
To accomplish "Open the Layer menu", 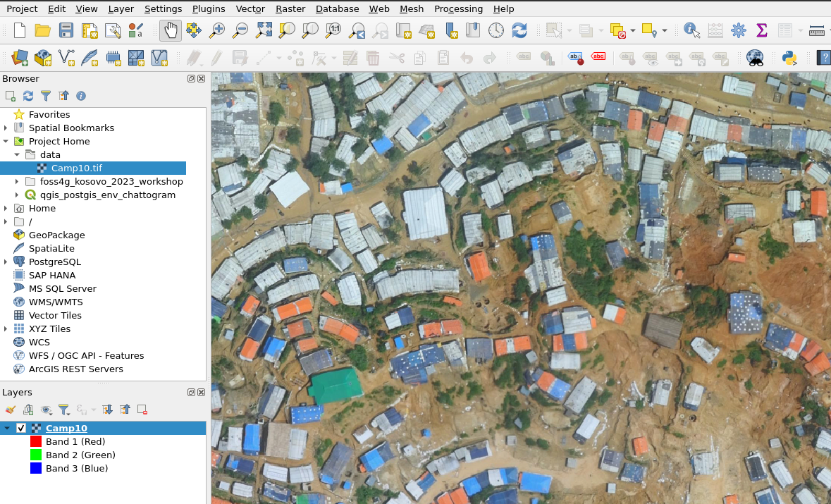I will coord(121,9).
